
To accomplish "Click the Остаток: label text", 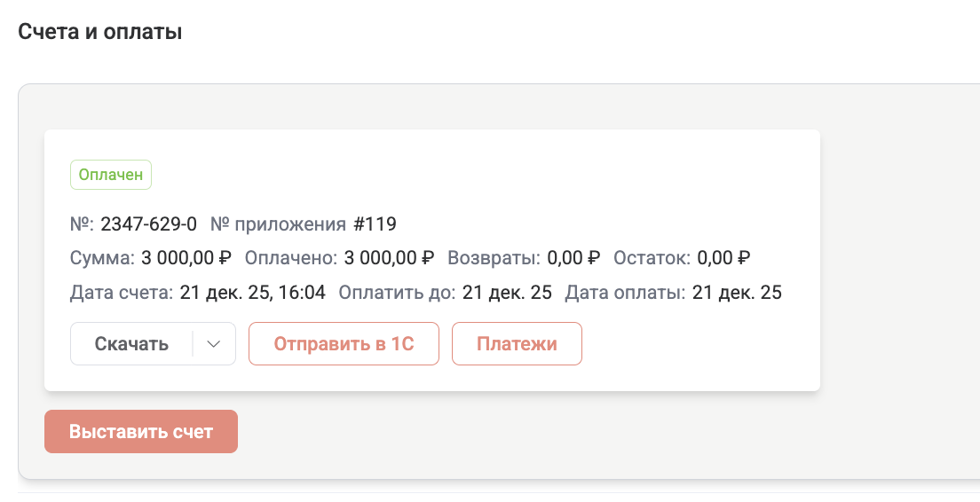I will click(652, 258).
